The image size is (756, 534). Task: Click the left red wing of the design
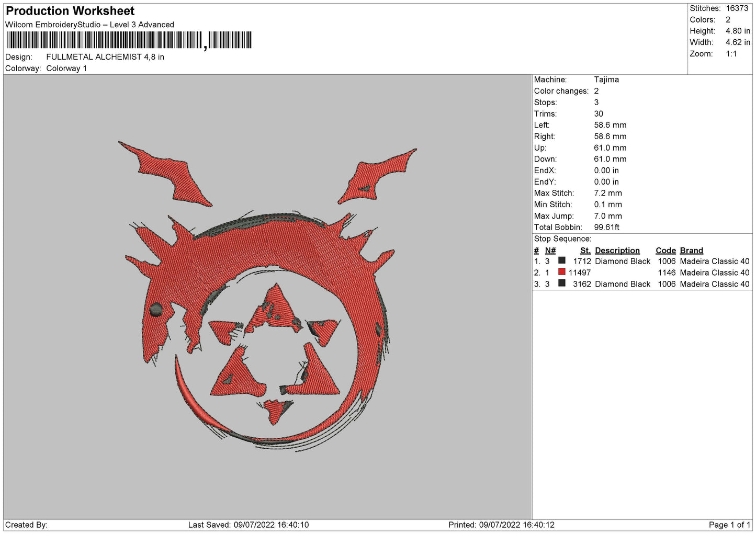tap(165, 173)
